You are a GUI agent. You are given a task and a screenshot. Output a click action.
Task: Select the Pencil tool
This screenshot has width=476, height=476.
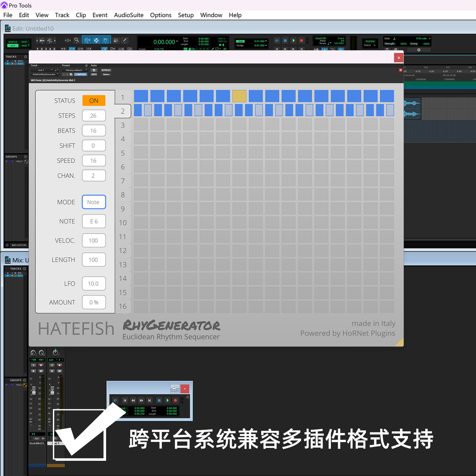click(125, 40)
